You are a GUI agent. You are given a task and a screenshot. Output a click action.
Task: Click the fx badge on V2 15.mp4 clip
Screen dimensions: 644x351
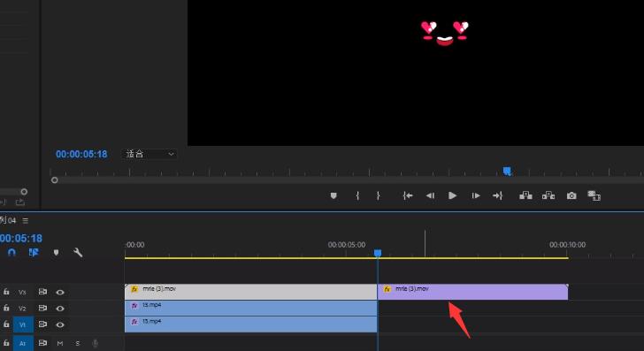[134, 305]
